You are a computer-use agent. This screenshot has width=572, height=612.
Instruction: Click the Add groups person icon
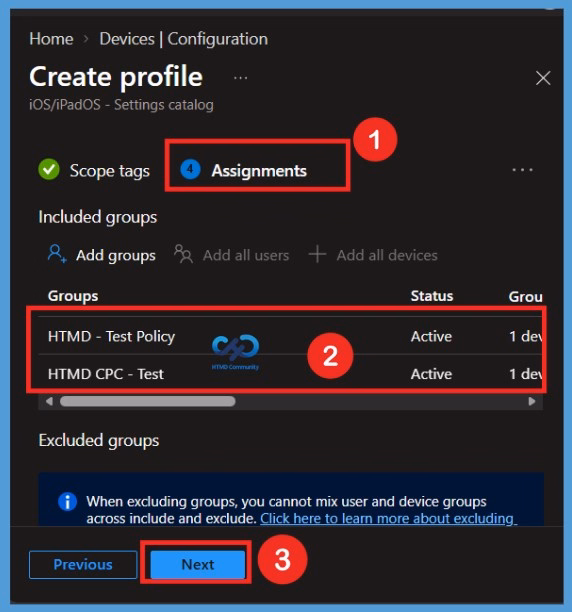(57, 254)
